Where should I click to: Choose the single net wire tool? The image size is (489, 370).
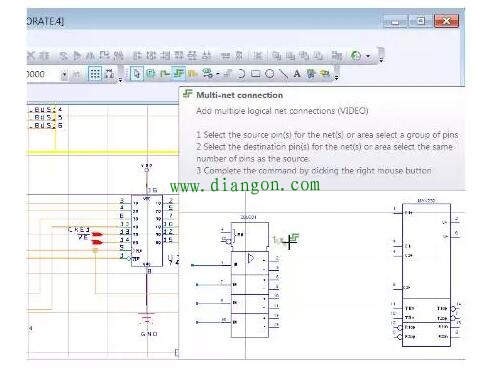165,74
